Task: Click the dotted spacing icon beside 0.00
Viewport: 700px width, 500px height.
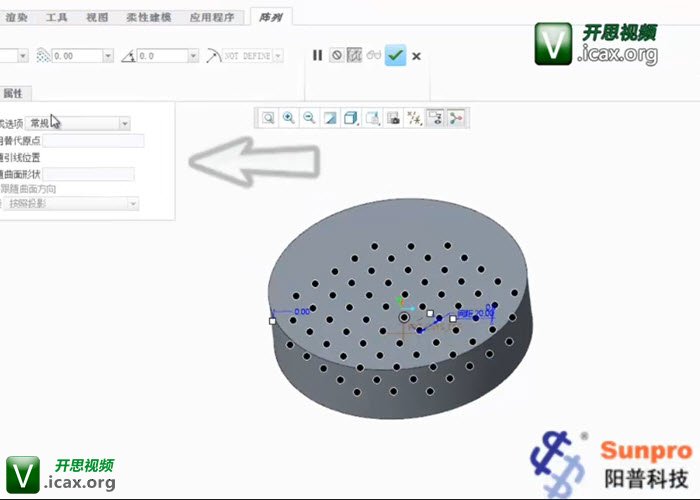Action: point(43,56)
